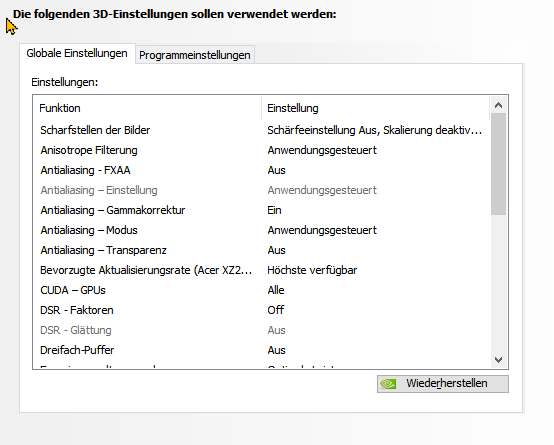Select the Scharfstellen der Bilder row

pyautogui.click(x=261, y=130)
